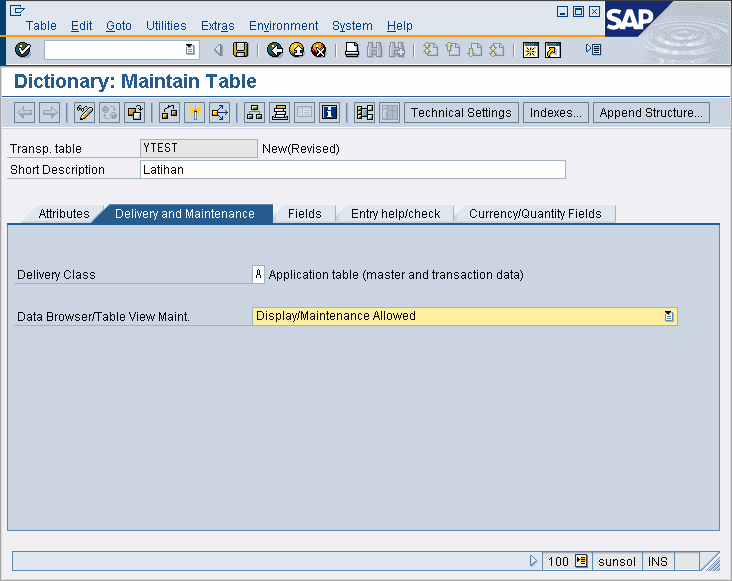
Task: Click the Delivery Class field with A
Action: (x=258, y=274)
